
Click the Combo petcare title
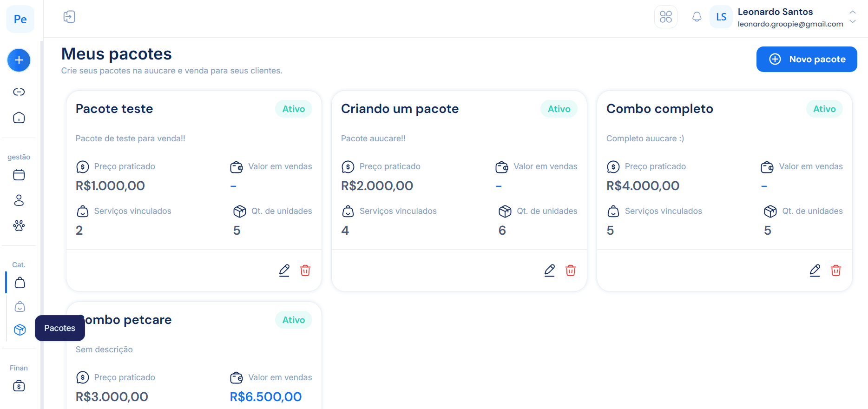click(128, 320)
